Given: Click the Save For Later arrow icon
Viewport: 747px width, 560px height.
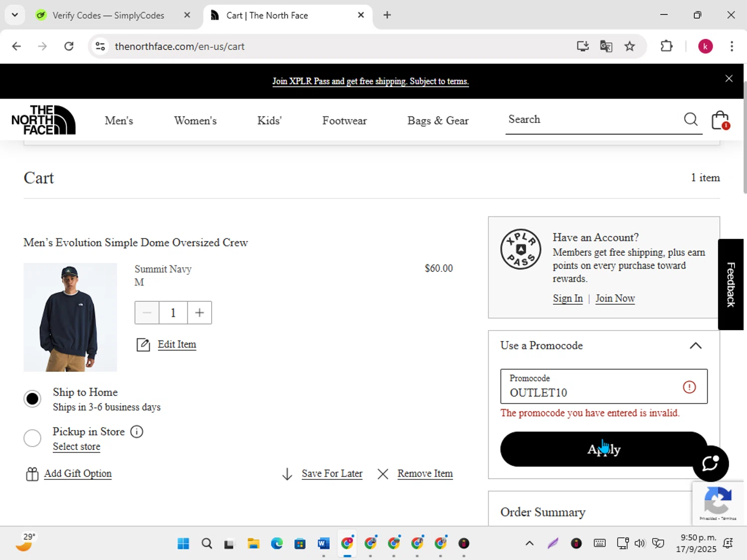Looking at the screenshot, I should [287, 474].
